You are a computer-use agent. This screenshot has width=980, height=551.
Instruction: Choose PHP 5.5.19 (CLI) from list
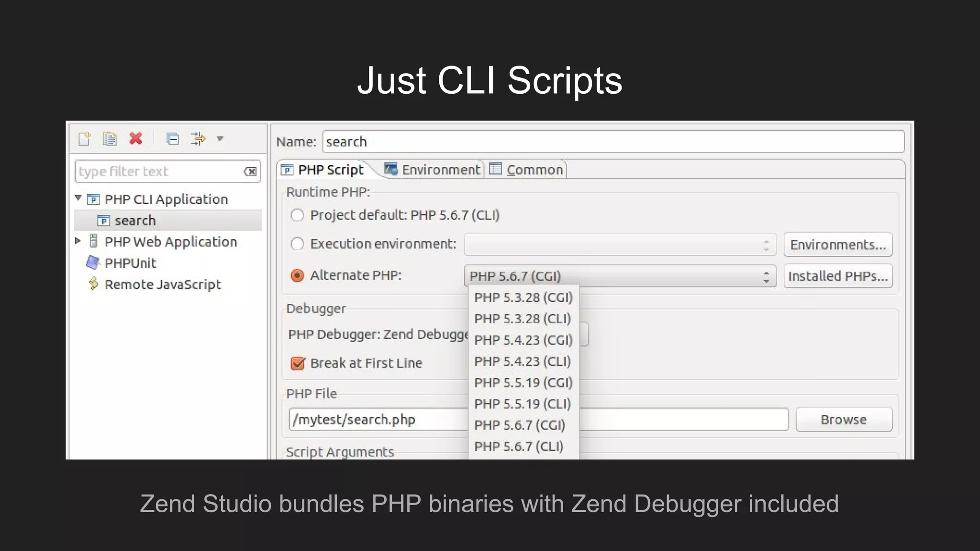click(523, 404)
